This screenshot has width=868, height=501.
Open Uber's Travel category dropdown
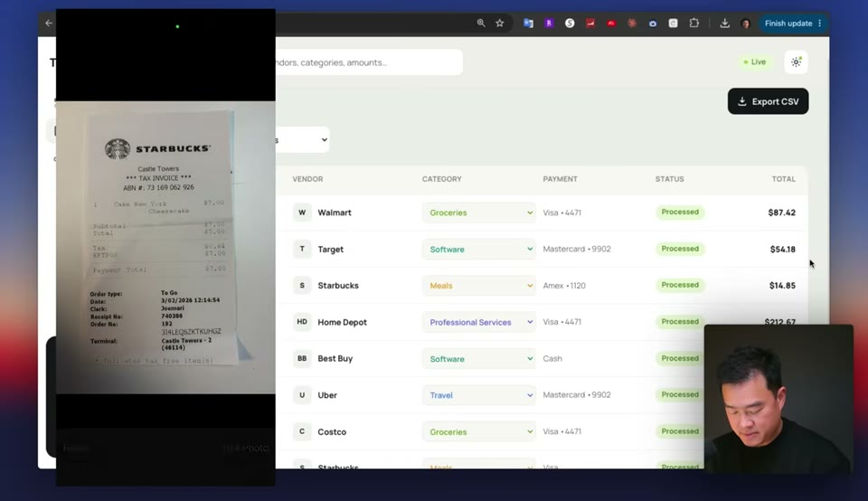click(x=479, y=395)
